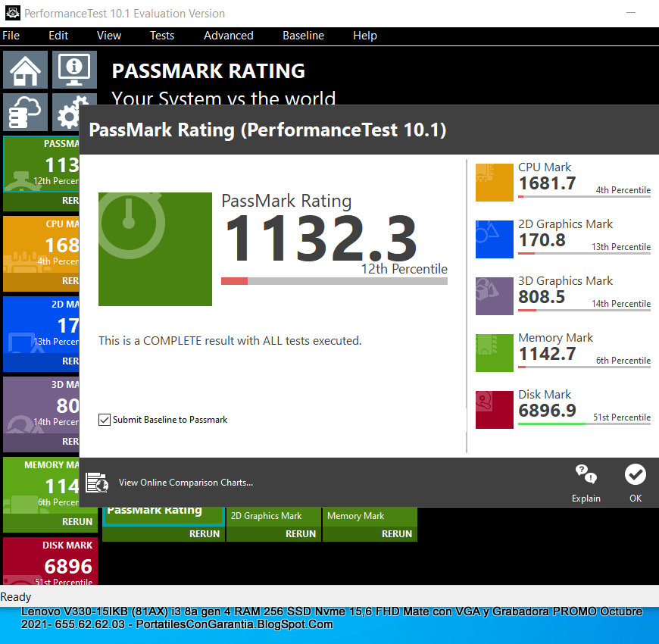Viewport: 659px width, 644px height.
Task: Click the COMPLETE result message text
Action: (230, 341)
